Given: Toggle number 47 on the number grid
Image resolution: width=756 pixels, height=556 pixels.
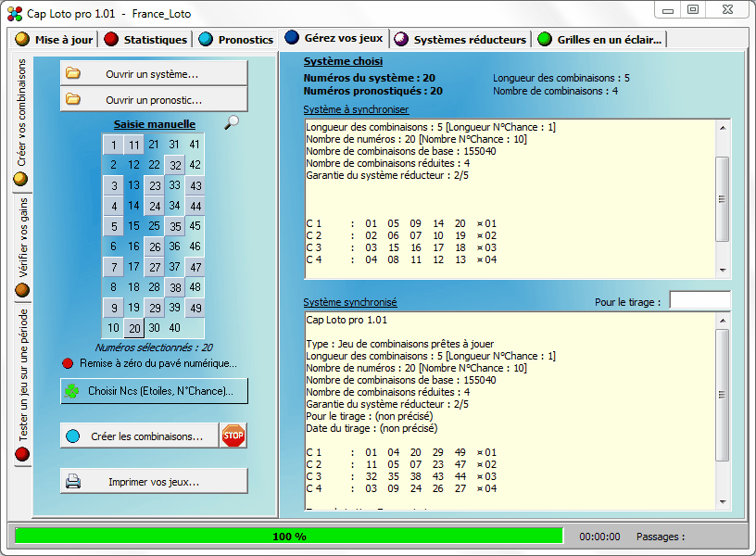Looking at the screenshot, I should pos(195,267).
